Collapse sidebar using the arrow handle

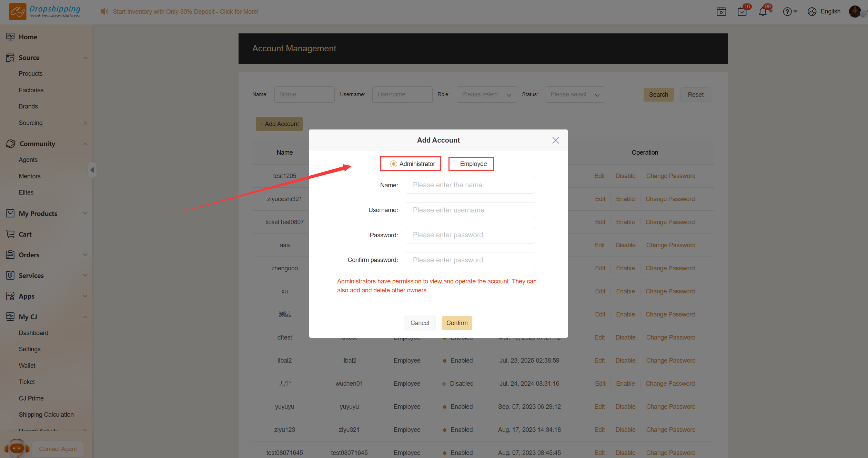[92, 170]
